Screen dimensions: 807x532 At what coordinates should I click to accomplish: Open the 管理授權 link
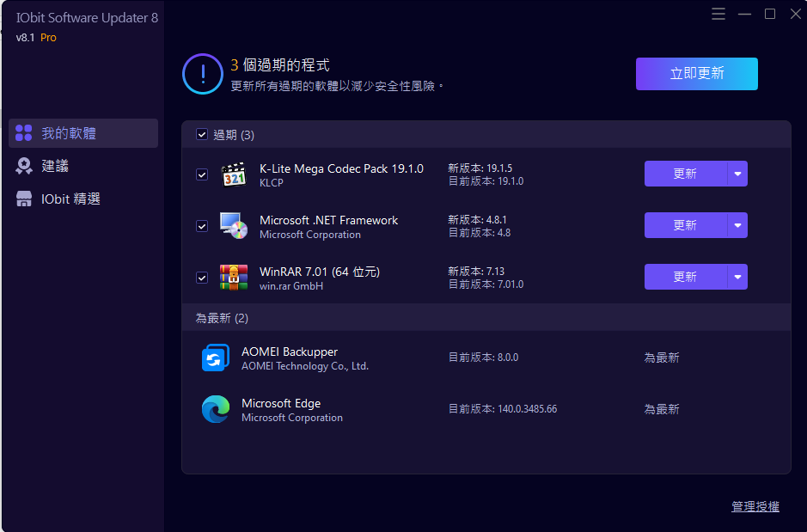tap(755, 506)
